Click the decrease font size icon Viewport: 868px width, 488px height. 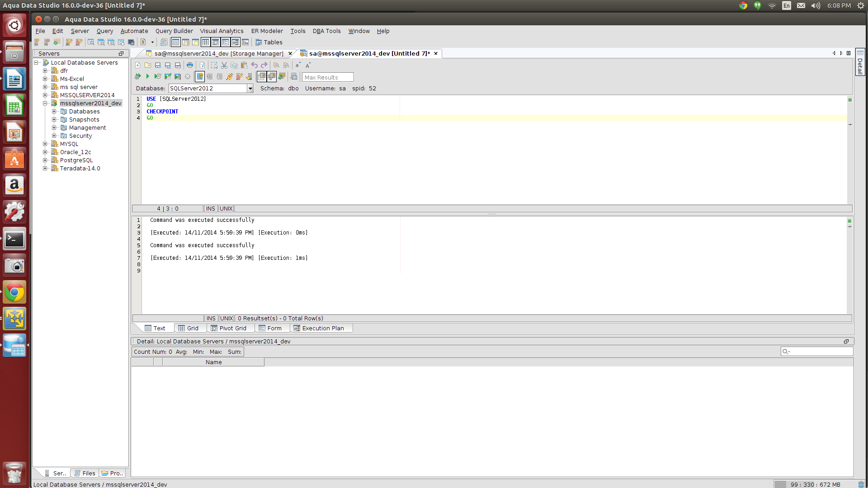click(x=297, y=65)
